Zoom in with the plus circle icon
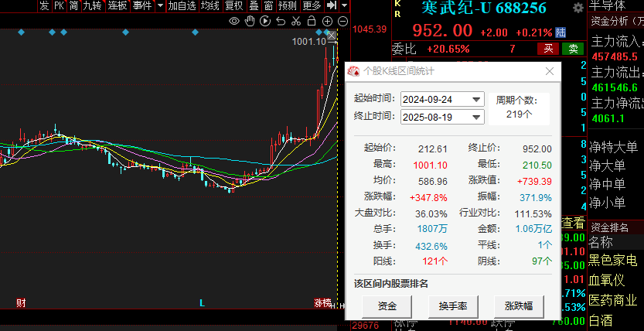Screen dimensions: 644x331 327,22
